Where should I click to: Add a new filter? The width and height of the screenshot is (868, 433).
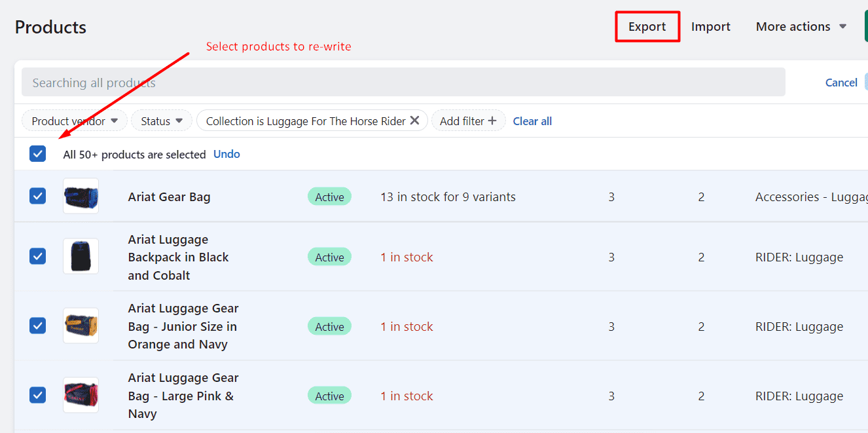coord(468,121)
